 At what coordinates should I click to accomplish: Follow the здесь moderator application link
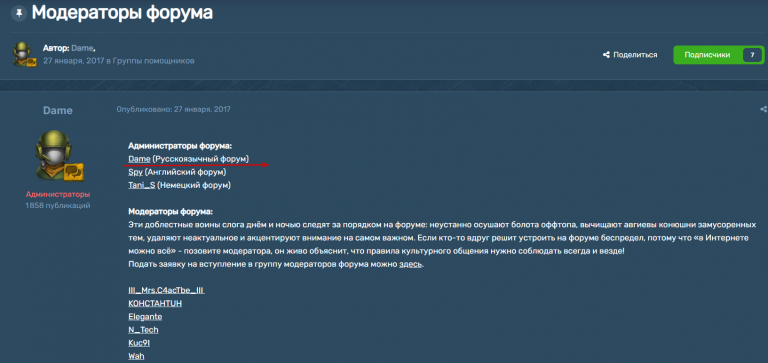[x=410, y=265]
